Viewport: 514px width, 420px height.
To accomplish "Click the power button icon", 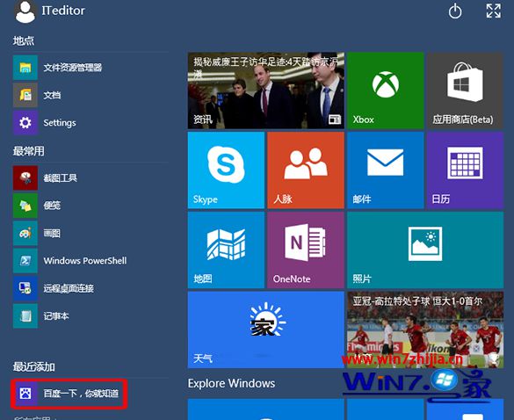I will pyautogui.click(x=455, y=11).
